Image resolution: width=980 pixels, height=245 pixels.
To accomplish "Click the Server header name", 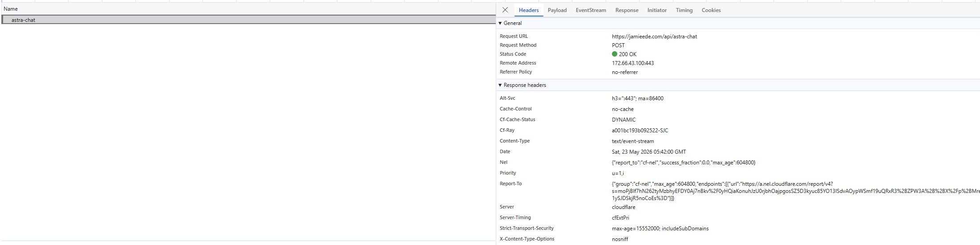I will (x=507, y=207).
